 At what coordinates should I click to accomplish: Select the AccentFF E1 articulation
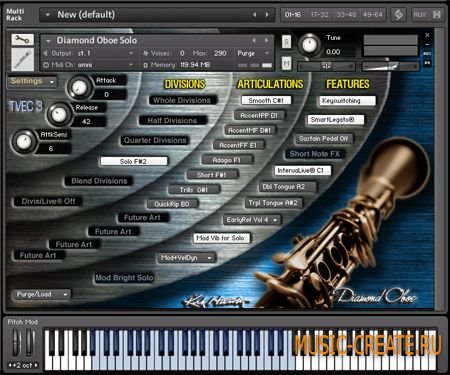coord(239,145)
